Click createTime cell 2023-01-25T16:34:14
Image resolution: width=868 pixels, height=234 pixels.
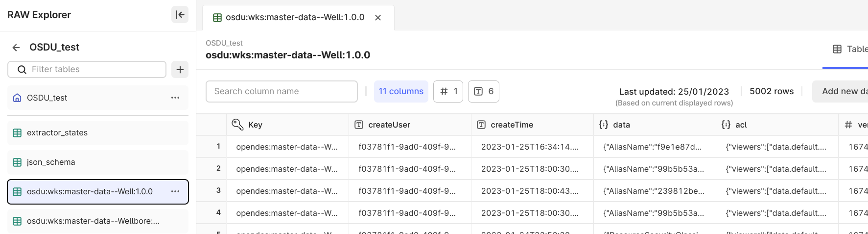pos(532,147)
